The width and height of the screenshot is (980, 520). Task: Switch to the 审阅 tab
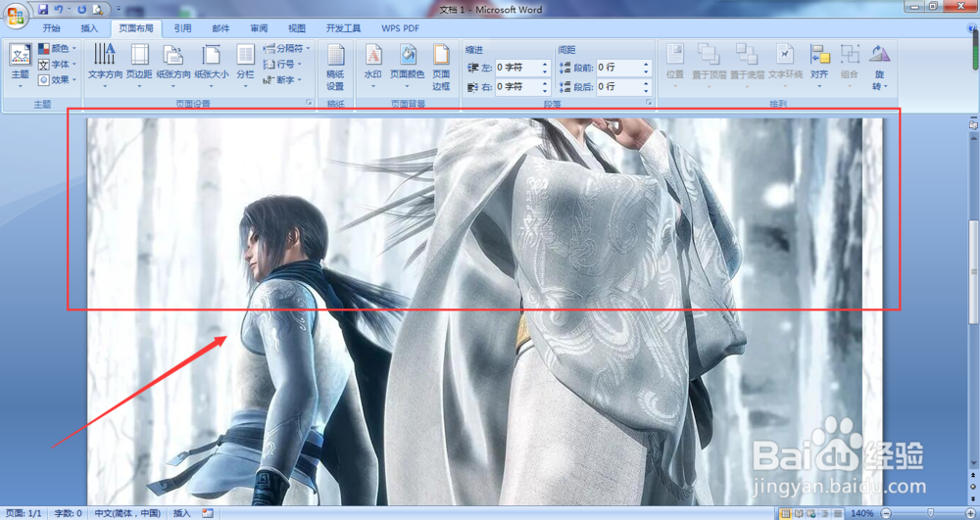tap(259, 28)
